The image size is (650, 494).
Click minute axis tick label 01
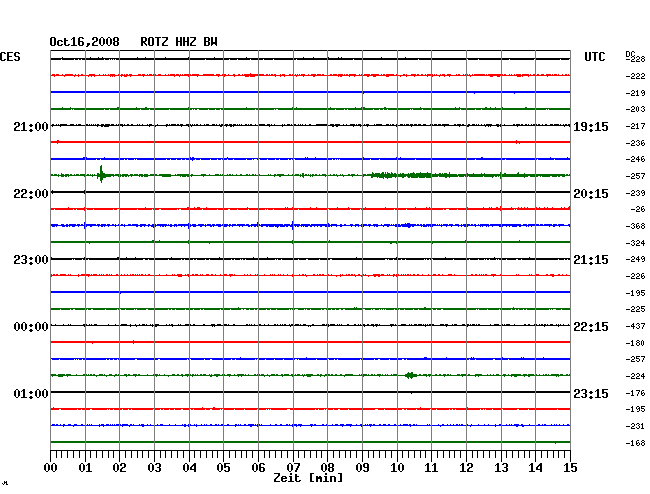[x=85, y=468]
